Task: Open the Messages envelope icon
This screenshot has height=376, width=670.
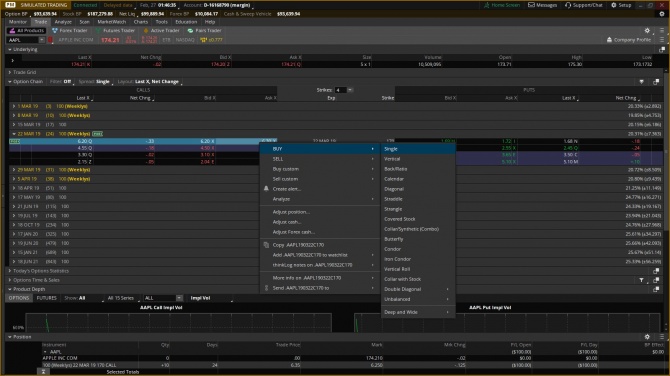Action: coord(531,5)
